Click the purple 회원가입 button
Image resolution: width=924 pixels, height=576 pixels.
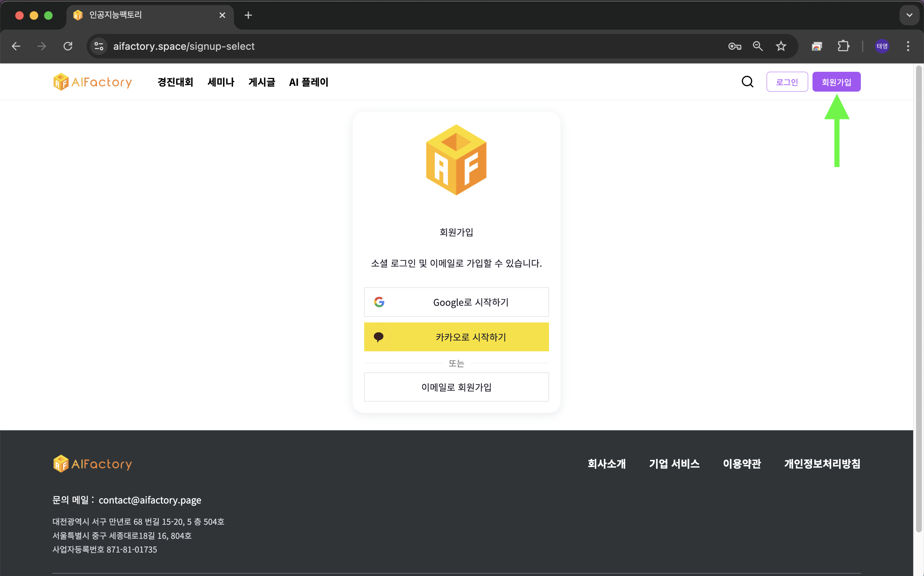[836, 82]
